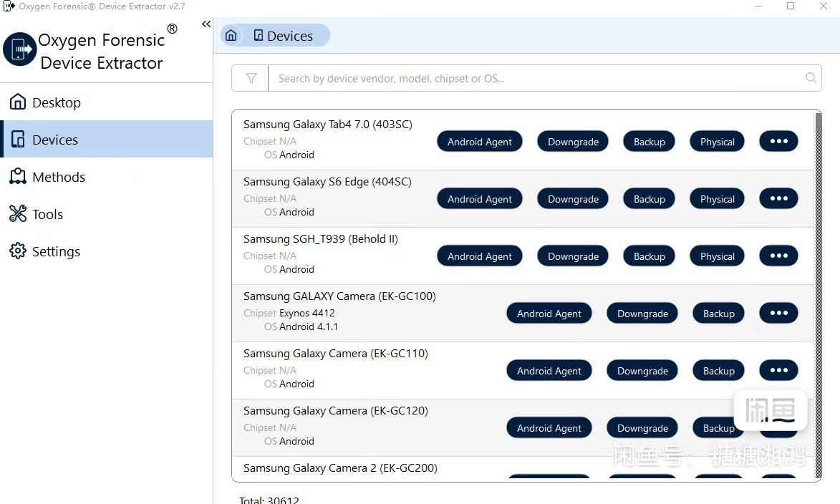This screenshot has width=840, height=504.
Task: Choose Downgrade for Galaxy Camera EK-GC120
Action: tap(642, 428)
